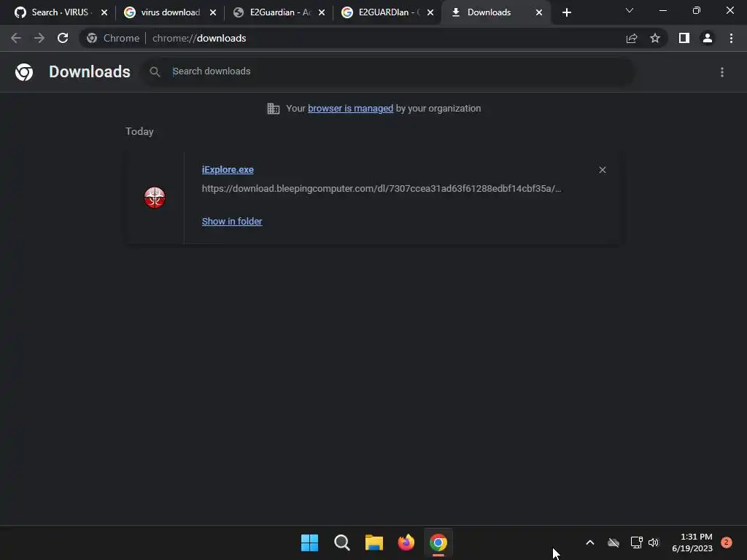Open the side panel icon
The image size is (747, 560).
click(x=684, y=38)
